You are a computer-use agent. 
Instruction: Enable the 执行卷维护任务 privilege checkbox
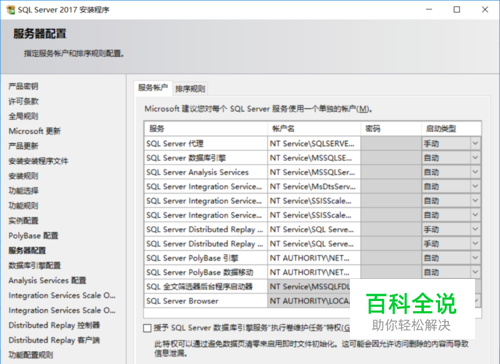coord(147,328)
